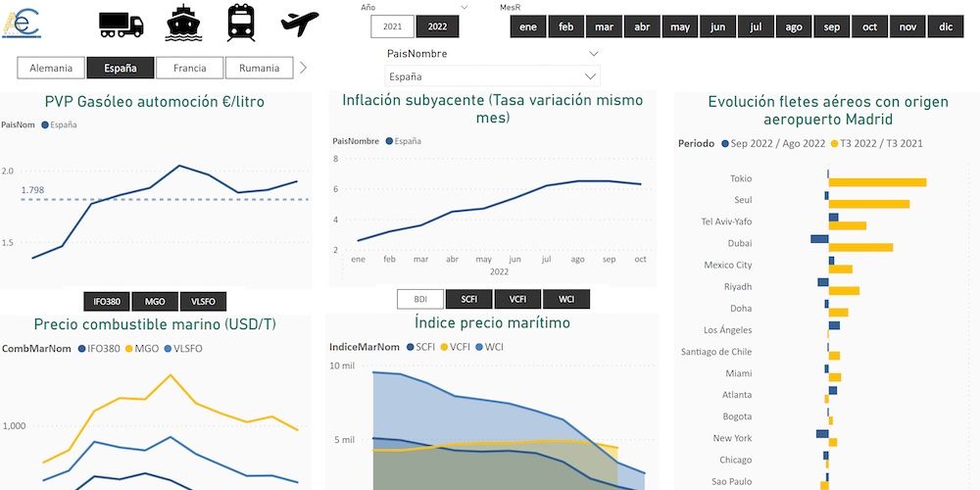Collapse the Año slicer chevron
The height and width of the screenshot is (490, 980).
pos(464,7)
